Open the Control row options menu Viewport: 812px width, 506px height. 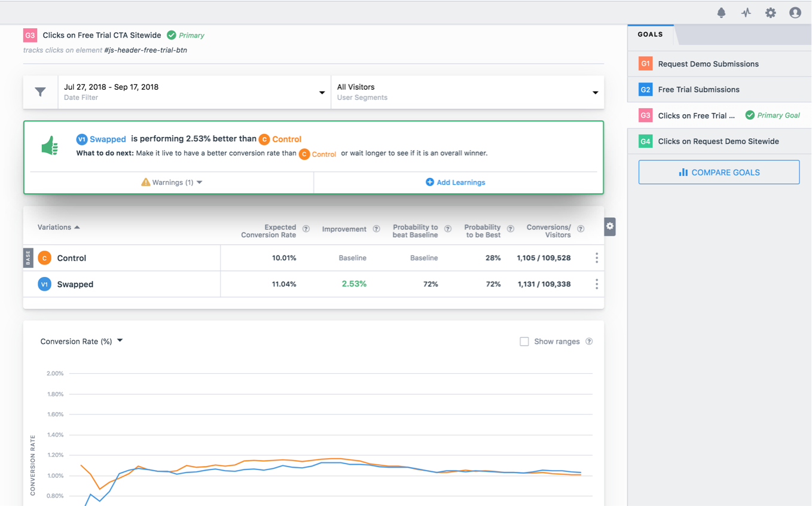click(x=596, y=258)
